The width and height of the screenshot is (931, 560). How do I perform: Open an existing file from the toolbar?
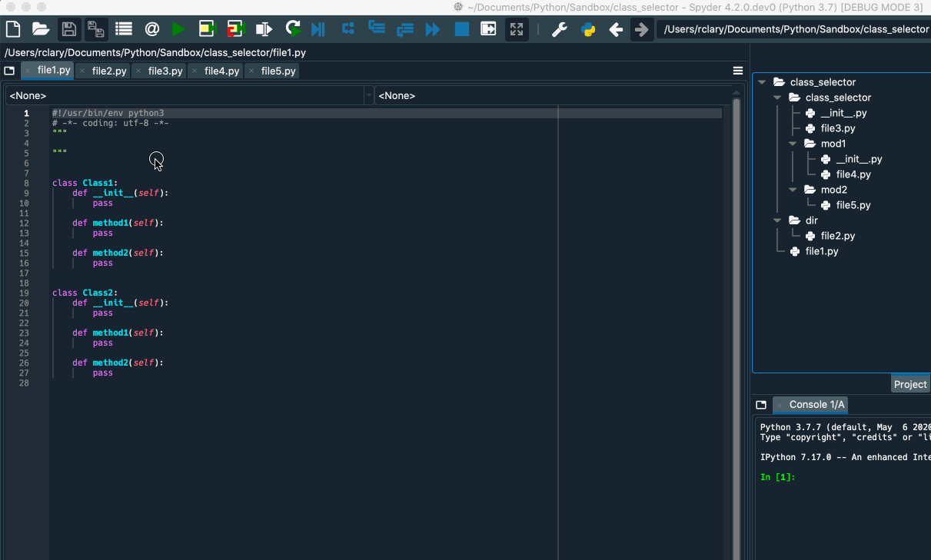tap(42, 29)
